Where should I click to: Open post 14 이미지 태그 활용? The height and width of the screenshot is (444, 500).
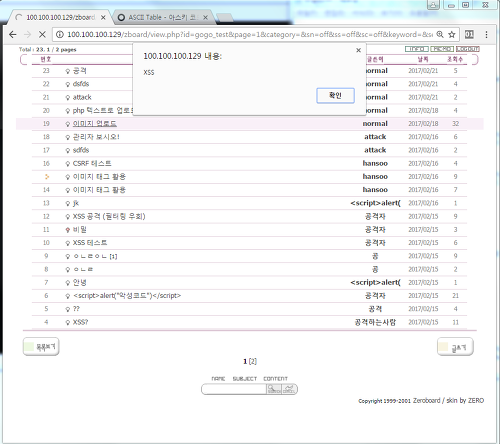point(99,190)
